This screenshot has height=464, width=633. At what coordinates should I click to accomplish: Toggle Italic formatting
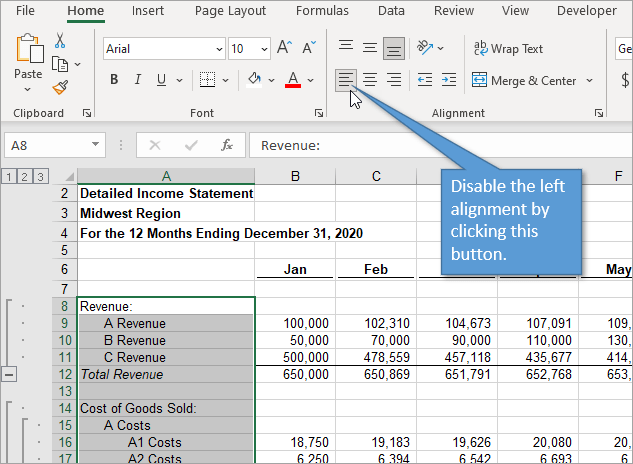tap(139, 80)
